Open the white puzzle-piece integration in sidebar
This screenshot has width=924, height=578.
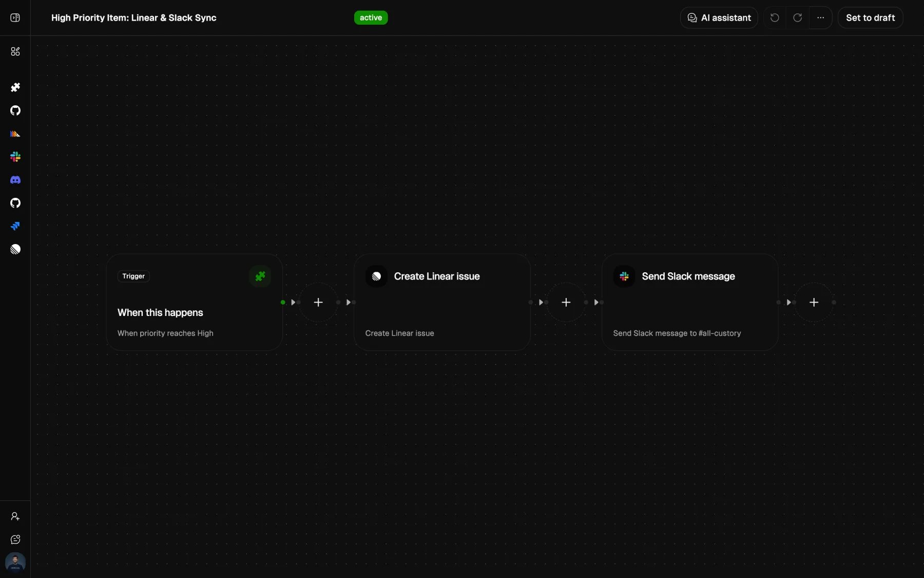(x=15, y=87)
